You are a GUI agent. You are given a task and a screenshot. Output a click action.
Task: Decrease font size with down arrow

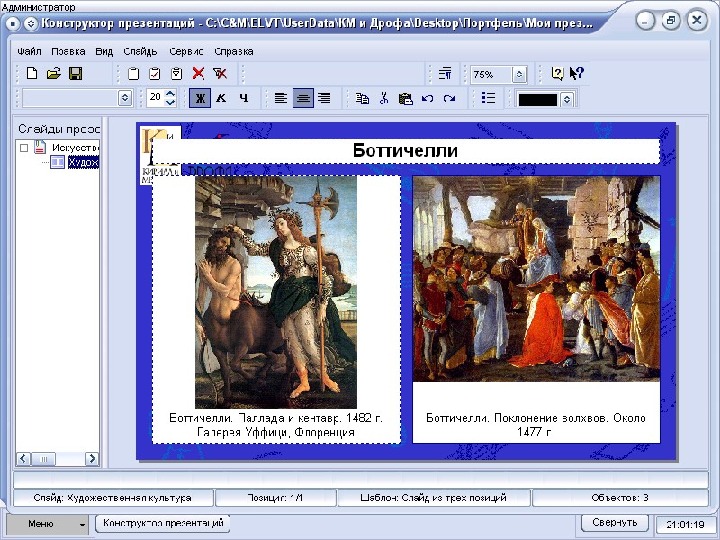pyautogui.click(x=170, y=102)
